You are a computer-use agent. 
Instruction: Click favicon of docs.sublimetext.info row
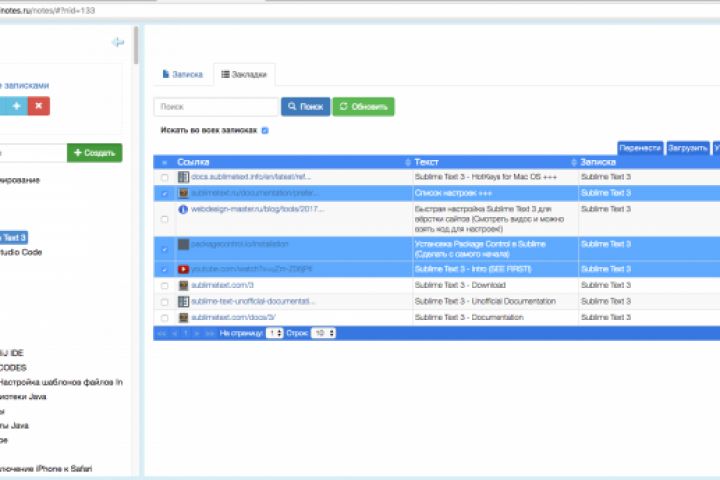pyautogui.click(x=183, y=177)
